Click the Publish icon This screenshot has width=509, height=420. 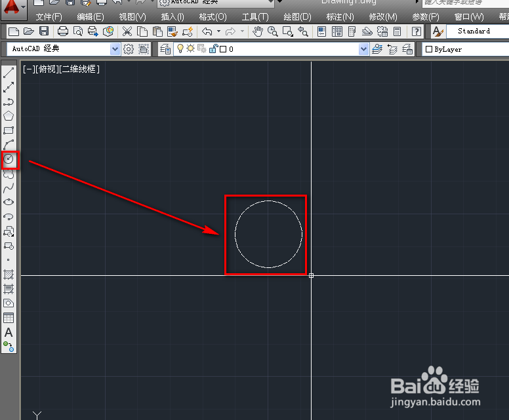click(x=93, y=31)
